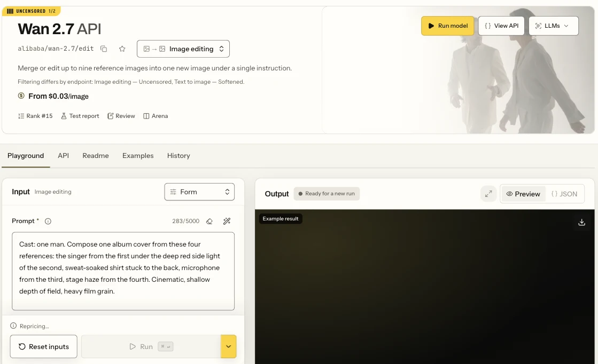Image resolution: width=598 pixels, height=364 pixels.
Task: Click the Wan 2.7 API heading
Action: pyautogui.click(x=59, y=29)
